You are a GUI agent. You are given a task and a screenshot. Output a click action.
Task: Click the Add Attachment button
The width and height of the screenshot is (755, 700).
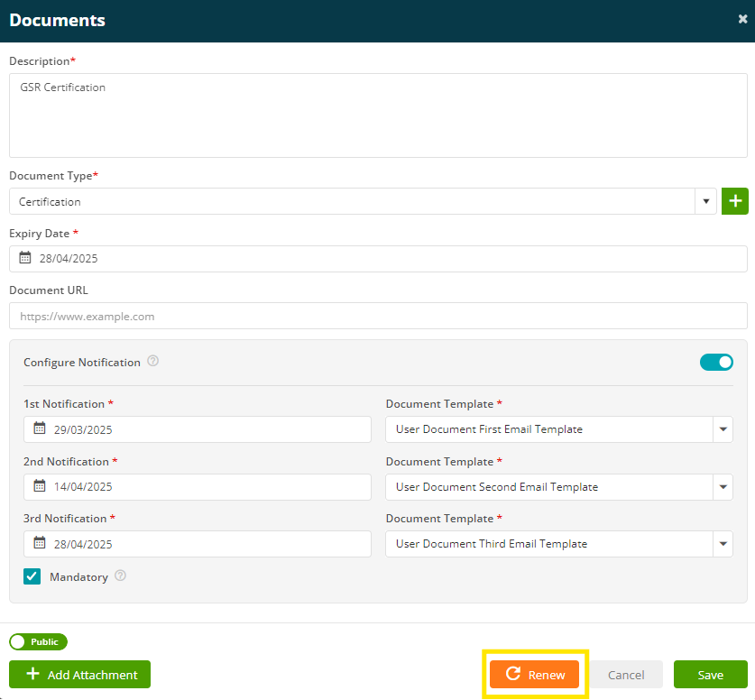coord(80,675)
